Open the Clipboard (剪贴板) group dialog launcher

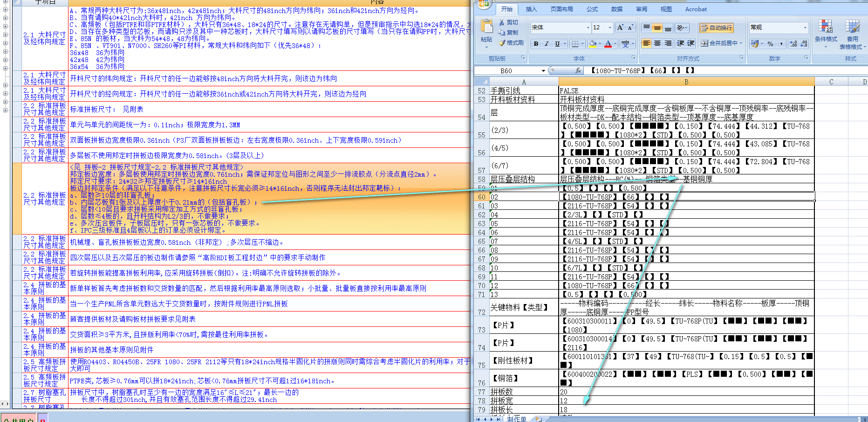click(x=523, y=58)
